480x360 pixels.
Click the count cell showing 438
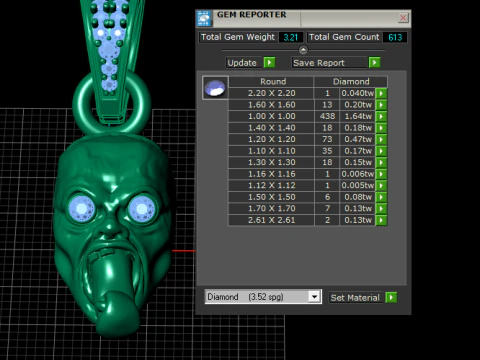point(327,116)
